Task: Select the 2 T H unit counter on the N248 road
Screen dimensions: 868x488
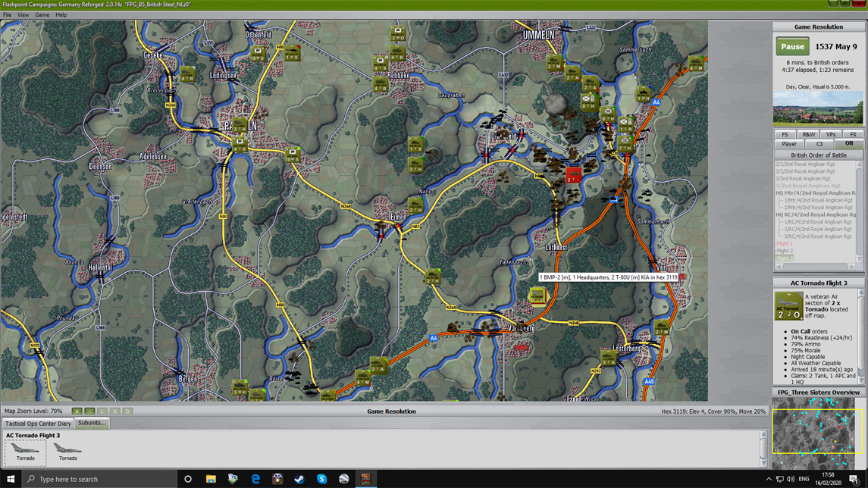Action: pyautogui.click(x=433, y=277)
